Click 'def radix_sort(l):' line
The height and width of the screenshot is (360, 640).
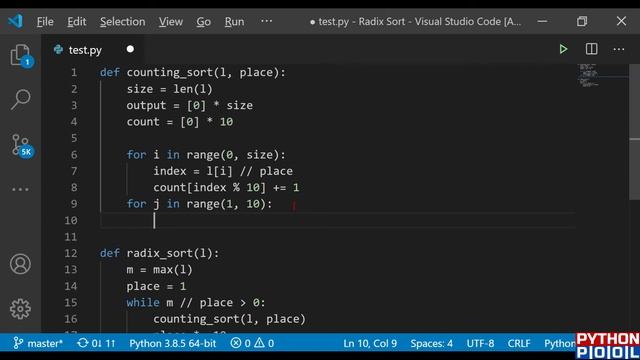pyautogui.click(x=159, y=253)
